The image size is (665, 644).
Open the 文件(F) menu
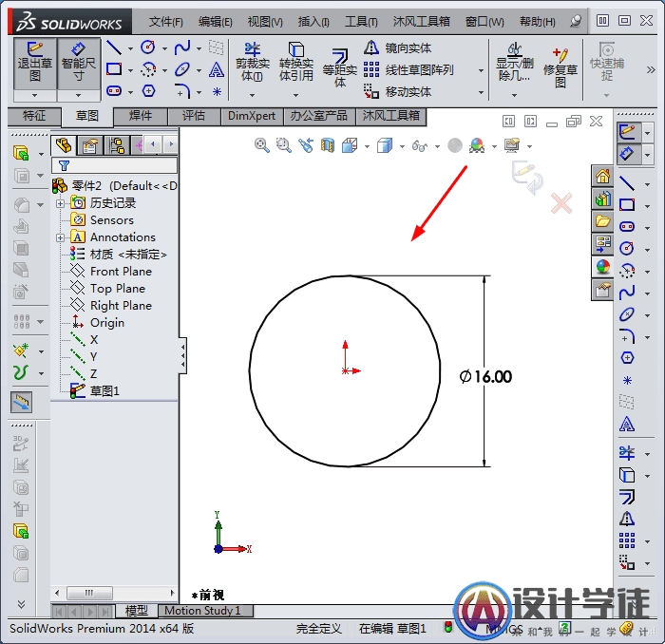click(165, 22)
